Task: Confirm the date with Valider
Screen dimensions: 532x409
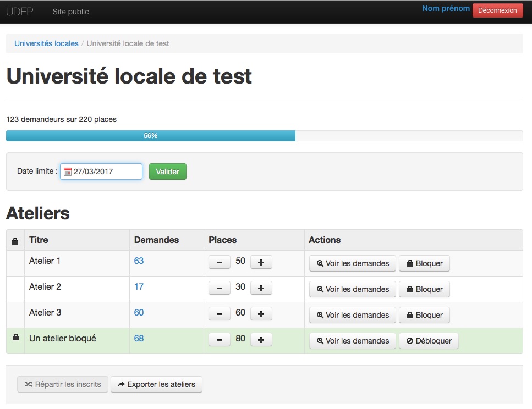Action: (x=168, y=172)
